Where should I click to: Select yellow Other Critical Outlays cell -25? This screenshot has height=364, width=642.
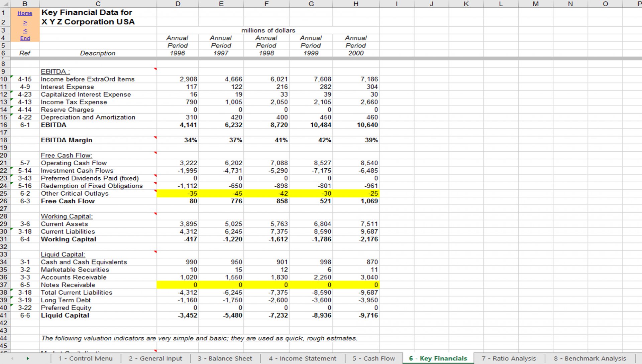[356, 193]
